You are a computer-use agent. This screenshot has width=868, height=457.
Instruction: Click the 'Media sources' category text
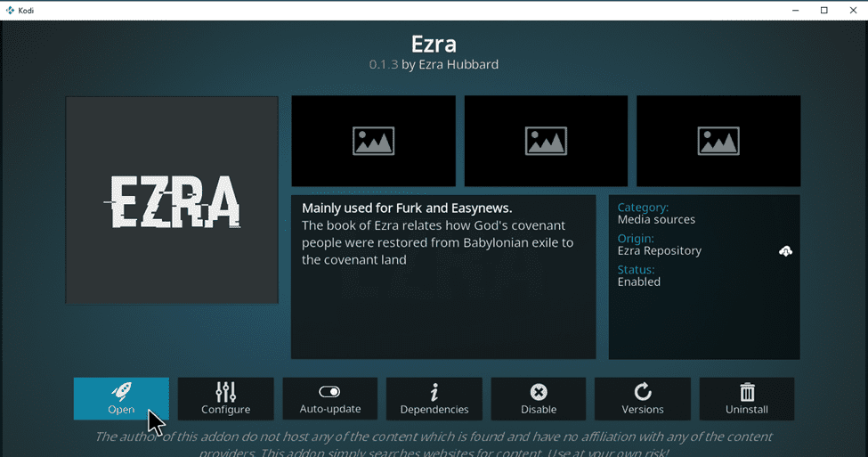tap(656, 219)
